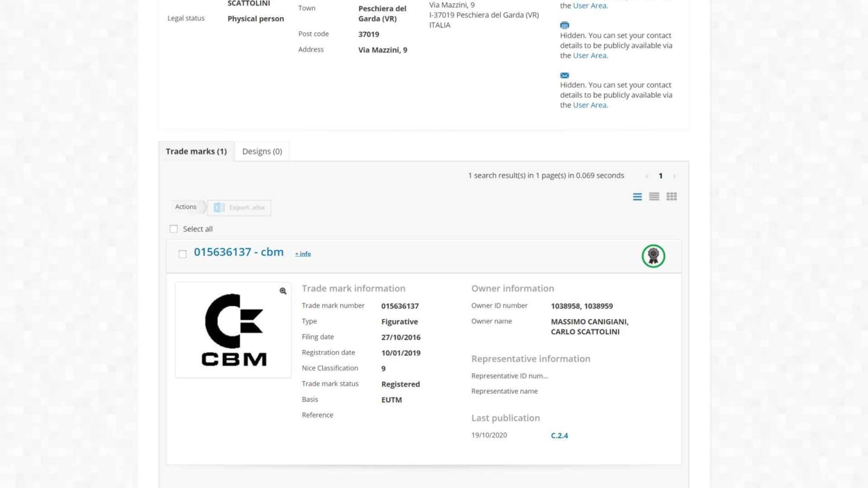Click the filing date 27/10/2016
The image size is (868, 488).
pyautogui.click(x=401, y=337)
